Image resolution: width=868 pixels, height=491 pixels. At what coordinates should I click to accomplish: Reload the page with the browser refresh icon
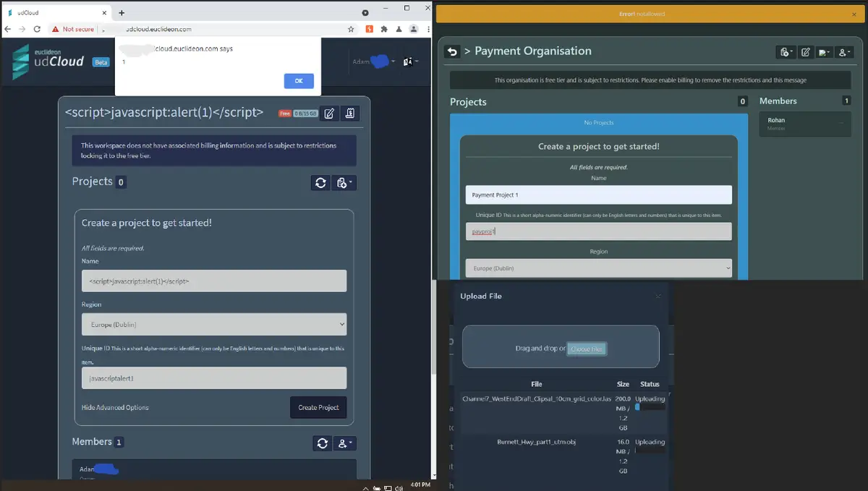(36, 29)
